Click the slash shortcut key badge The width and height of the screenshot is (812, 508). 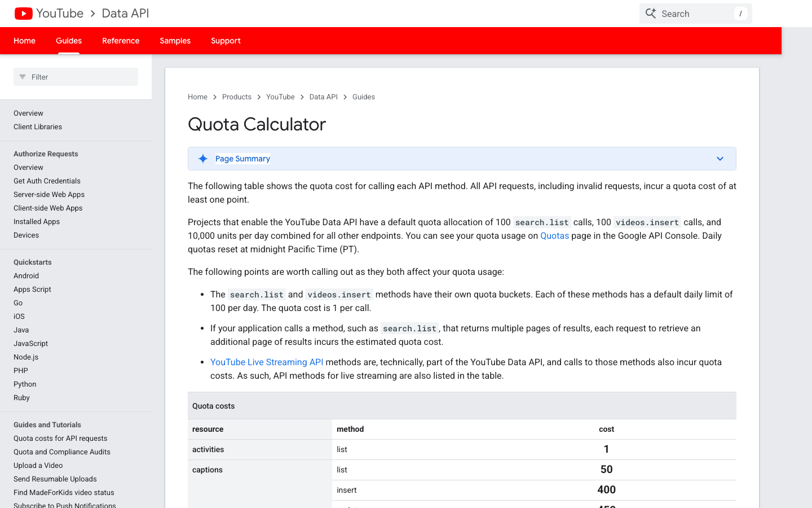click(740, 14)
